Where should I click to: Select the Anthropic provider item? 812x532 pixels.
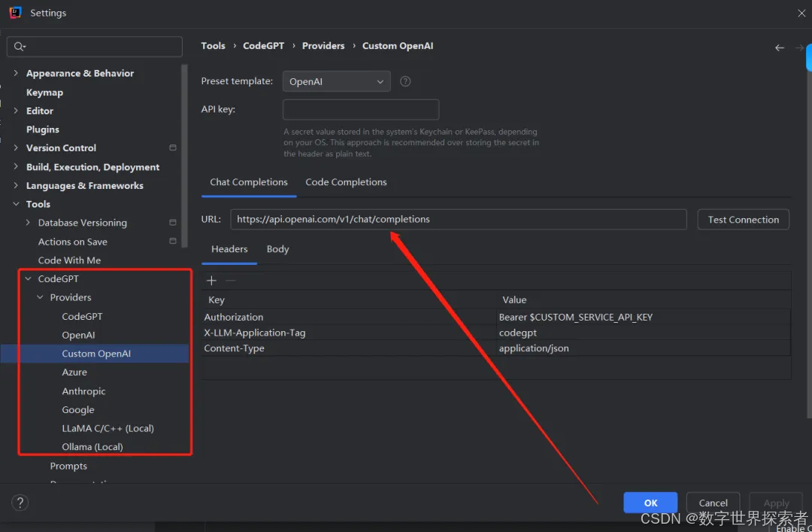point(83,391)
